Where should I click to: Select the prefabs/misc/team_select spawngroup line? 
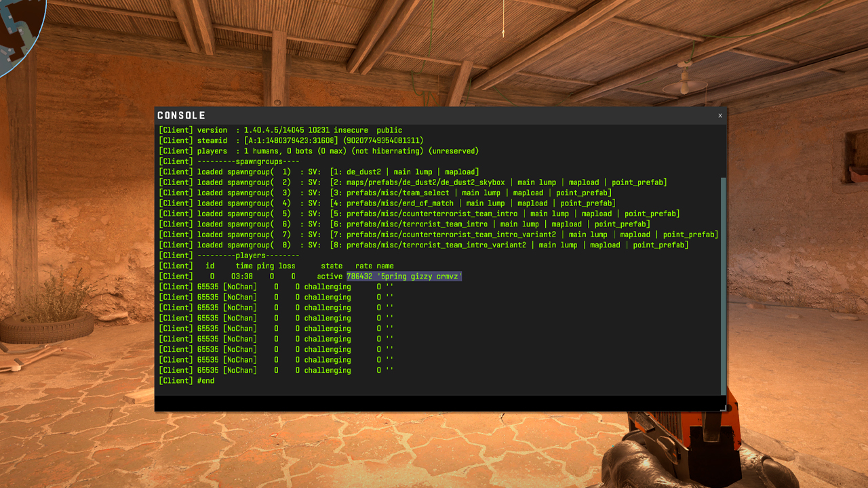(384, 193)
